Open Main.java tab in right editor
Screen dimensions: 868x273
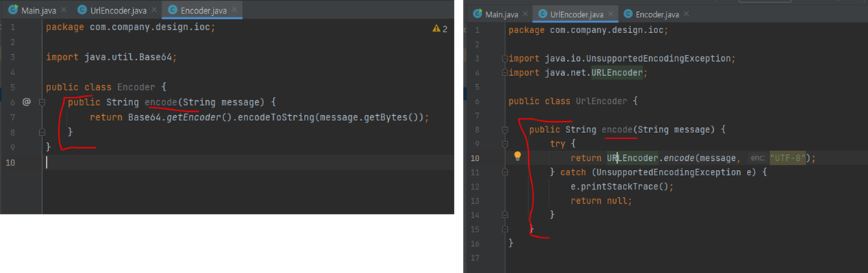(500, 14)
